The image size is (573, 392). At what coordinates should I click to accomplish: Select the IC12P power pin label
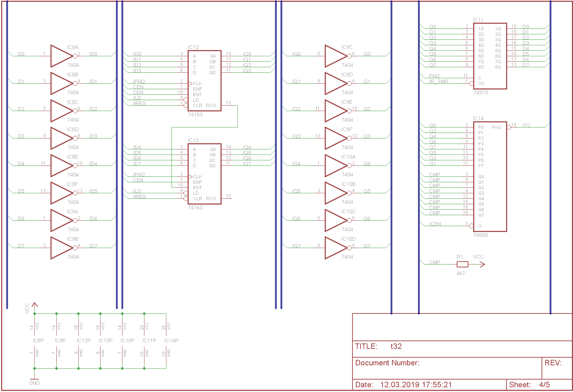click(83, 340)
